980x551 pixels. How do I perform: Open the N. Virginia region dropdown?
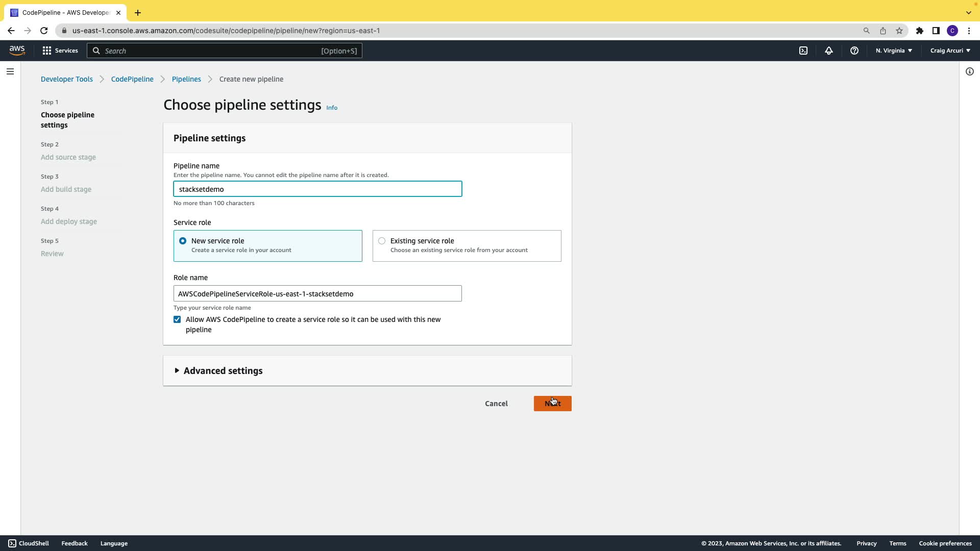[x=894, y=51]
